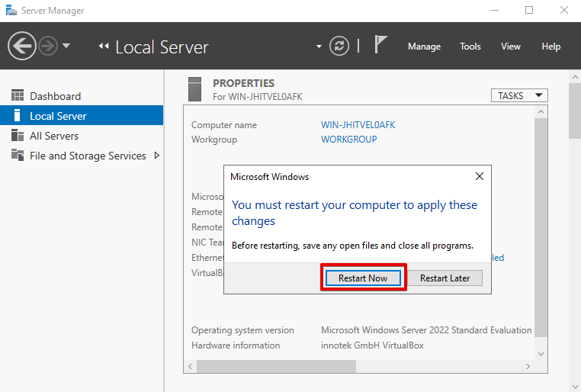Click main window scroll up arrow
Image resolution: width=581 pixels, height=392 pixels.
[575, 77]
